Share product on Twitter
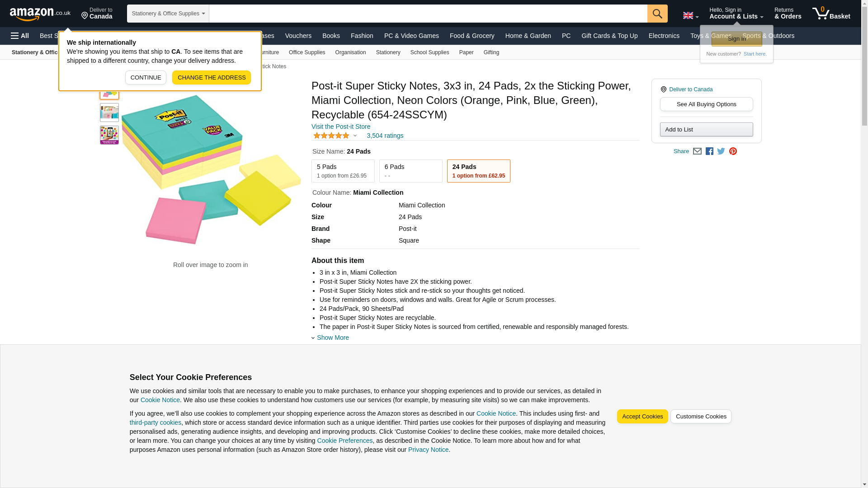 coord(721,151)
